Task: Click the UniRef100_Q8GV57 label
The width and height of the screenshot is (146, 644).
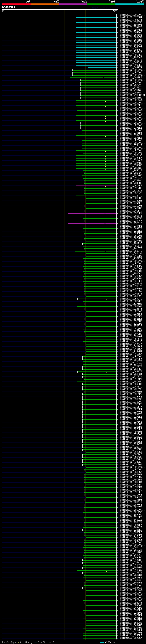Action: coord(131,37)
